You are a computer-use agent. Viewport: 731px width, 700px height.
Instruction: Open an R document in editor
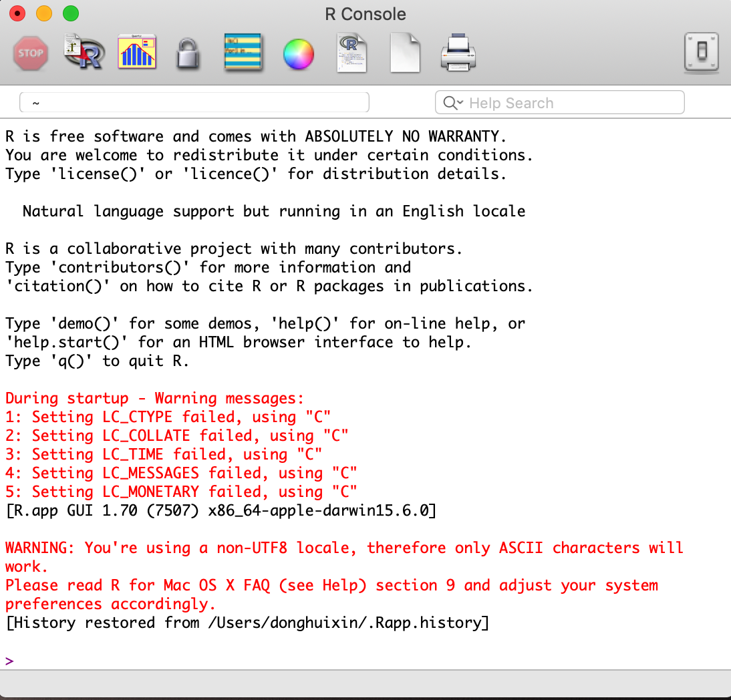tap(352, 53)
